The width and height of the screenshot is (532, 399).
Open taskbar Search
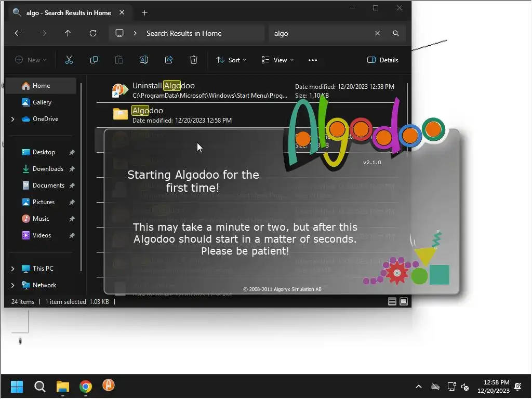click(39, 387)
